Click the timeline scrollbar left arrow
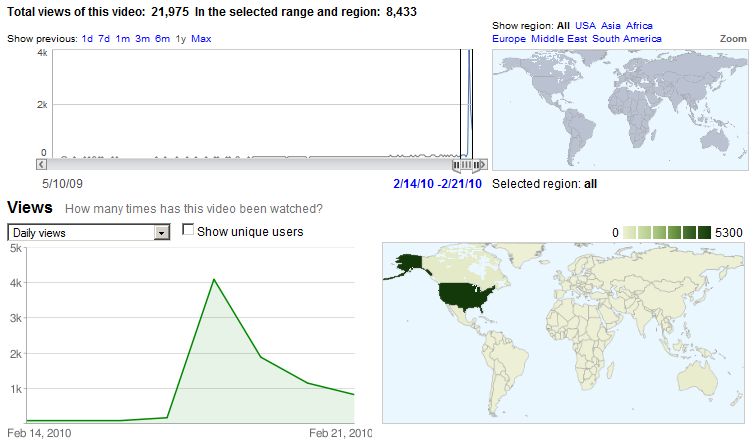This screenshot has width=753, height=442. [x=43, y=165]
